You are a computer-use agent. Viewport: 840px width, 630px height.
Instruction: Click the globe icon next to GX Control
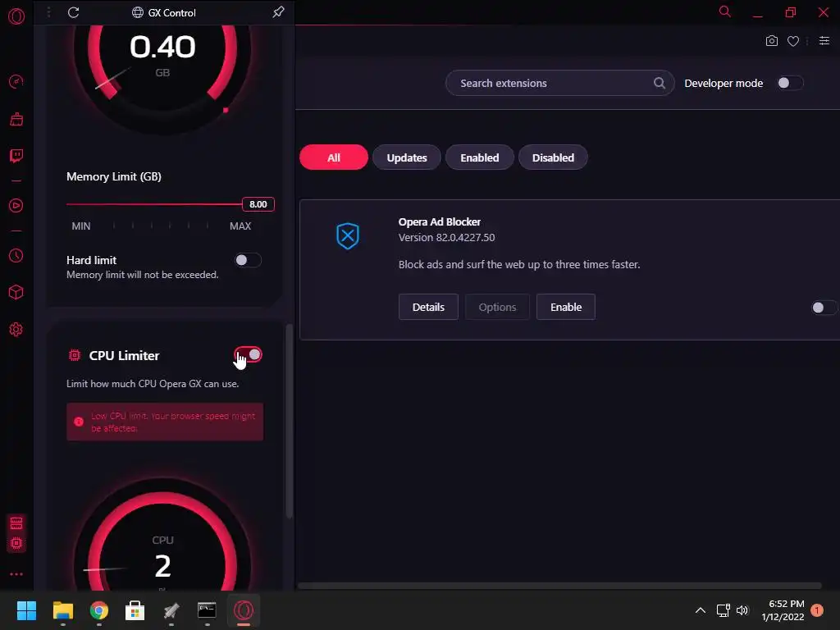pyautogui.click(x=138, y=12)
